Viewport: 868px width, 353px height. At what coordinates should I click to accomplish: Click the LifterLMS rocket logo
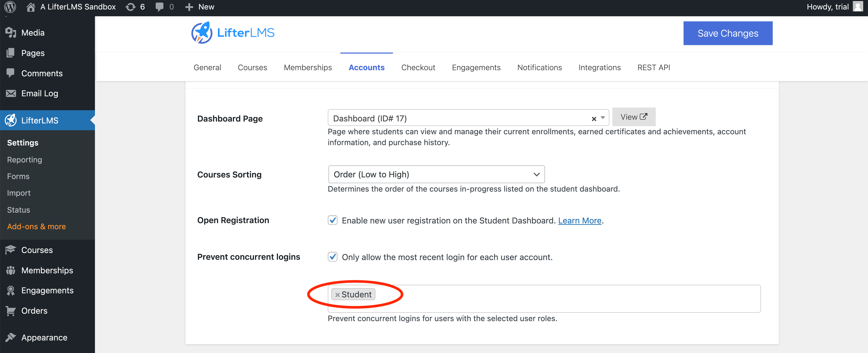pyautogui.click(x=202, y=33)
